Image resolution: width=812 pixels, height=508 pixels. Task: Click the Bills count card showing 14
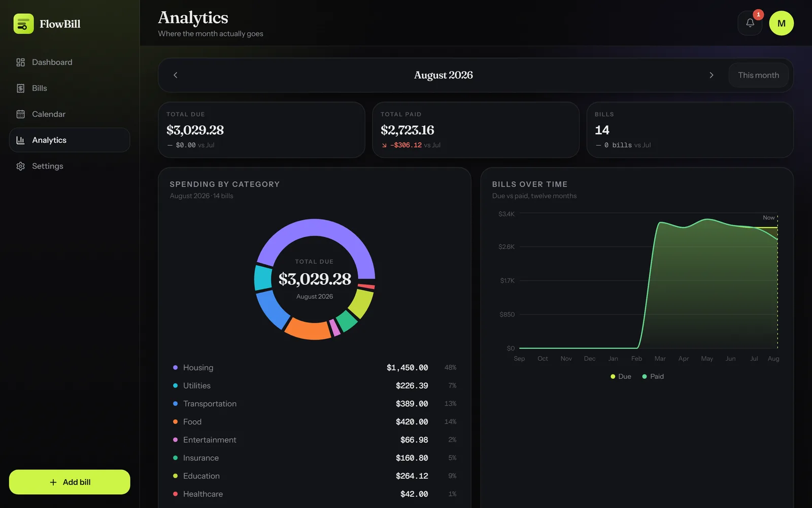point(690,130)
